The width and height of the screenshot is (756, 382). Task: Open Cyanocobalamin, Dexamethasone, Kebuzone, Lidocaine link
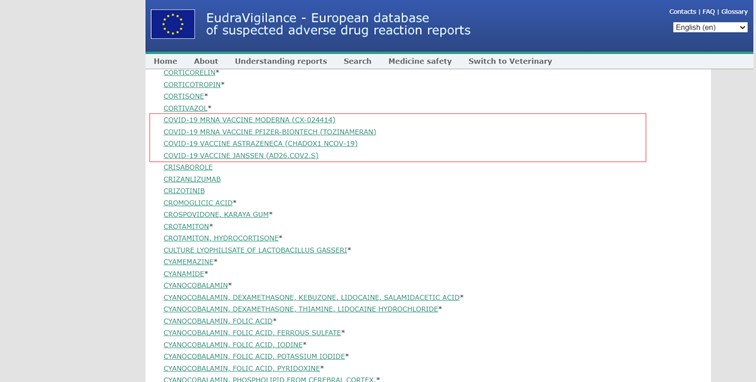[311, 297]
